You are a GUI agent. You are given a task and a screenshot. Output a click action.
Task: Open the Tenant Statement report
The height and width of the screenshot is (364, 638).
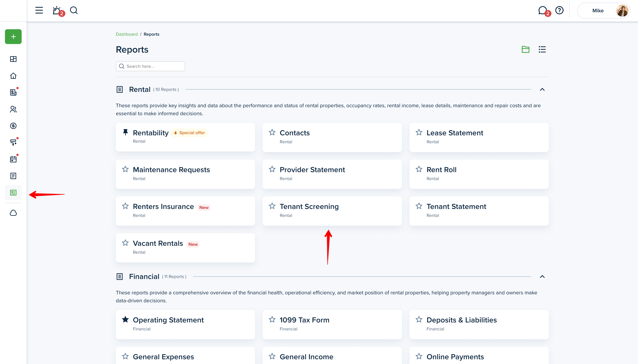pos(479,211)
